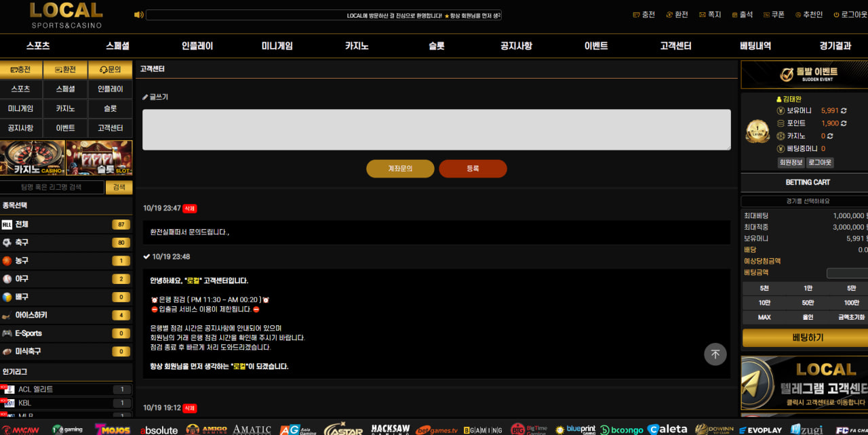Open 쿠폰 from the top bar

tap(773, 14)
